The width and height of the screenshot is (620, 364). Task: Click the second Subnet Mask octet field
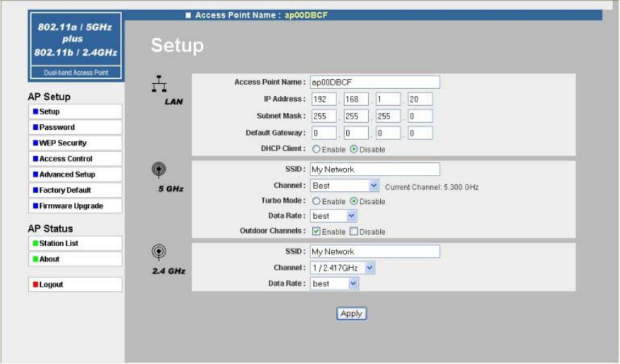pyautogui.click(x=356, y=116)
